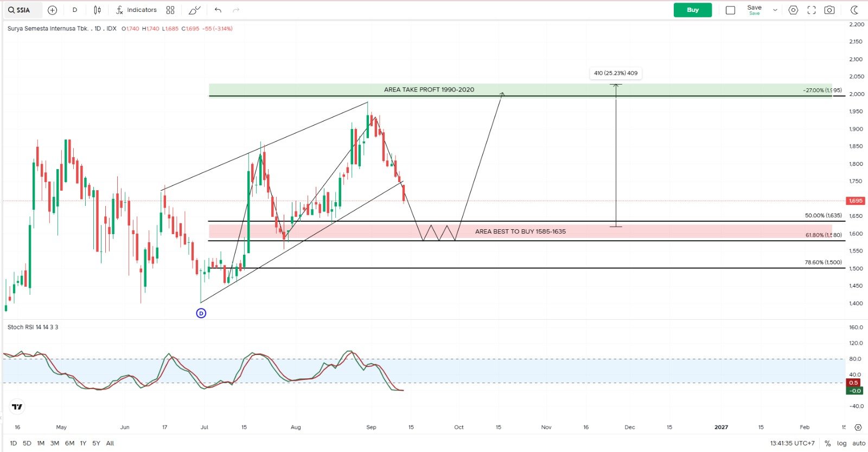Click the dividend D marker on chart
Screen dimensions: 868x452
(201, 313)
